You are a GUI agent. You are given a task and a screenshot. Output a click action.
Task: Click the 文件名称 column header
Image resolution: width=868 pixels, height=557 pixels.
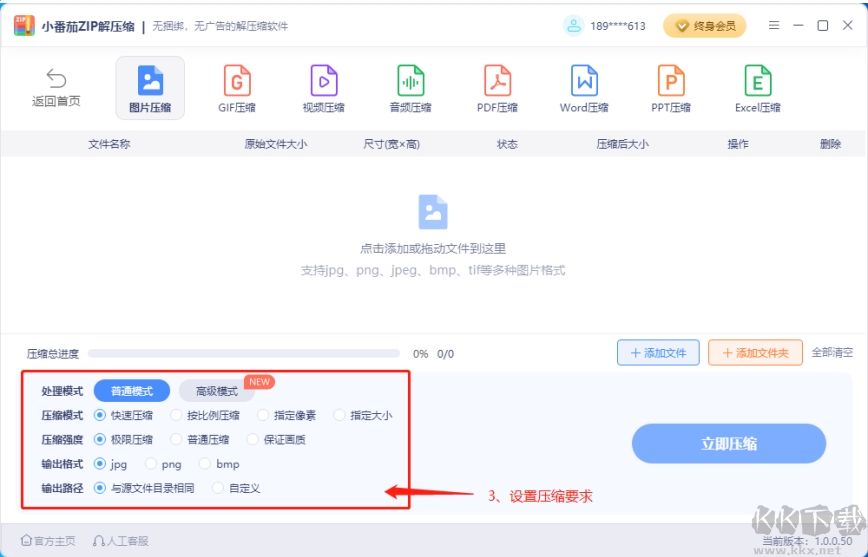pyautogui.click(x=109, y=144)
